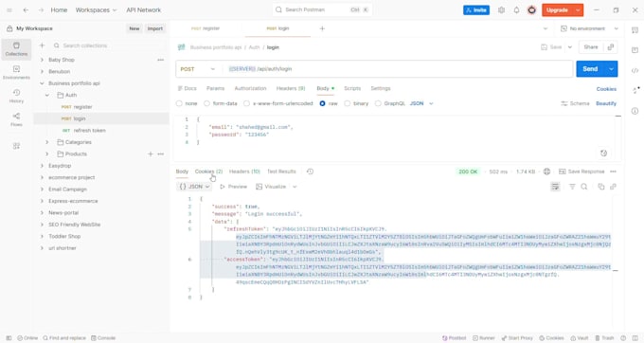Create new collection with plus icon
Image resolution: width=644 pixels, height=343 pixels.
coord(42,45)
